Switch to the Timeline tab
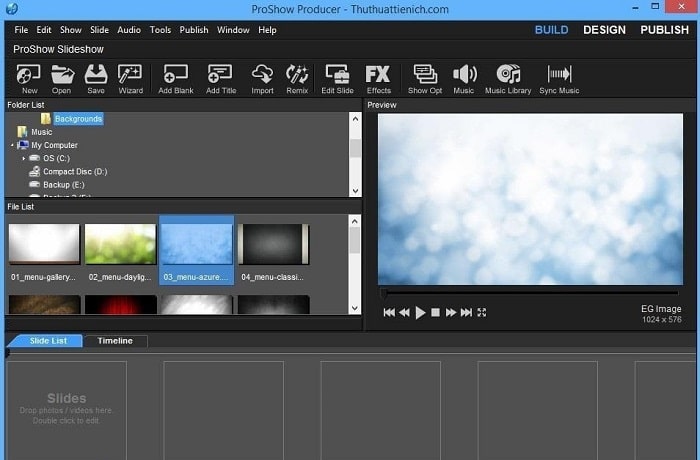Screen dimensions: 700x460 click(x=115, y=341)
